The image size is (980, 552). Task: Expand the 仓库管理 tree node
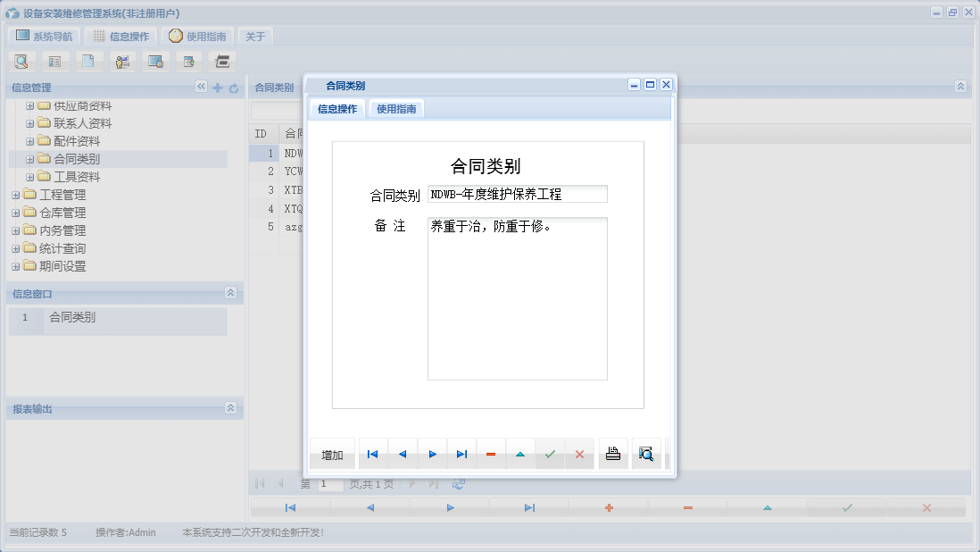(x=15, y=212)
